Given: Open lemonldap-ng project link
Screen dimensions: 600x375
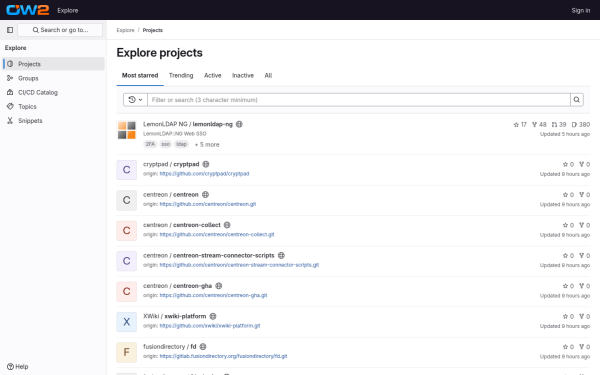Looking at the screenshot, I should click(x=188, y=124).
